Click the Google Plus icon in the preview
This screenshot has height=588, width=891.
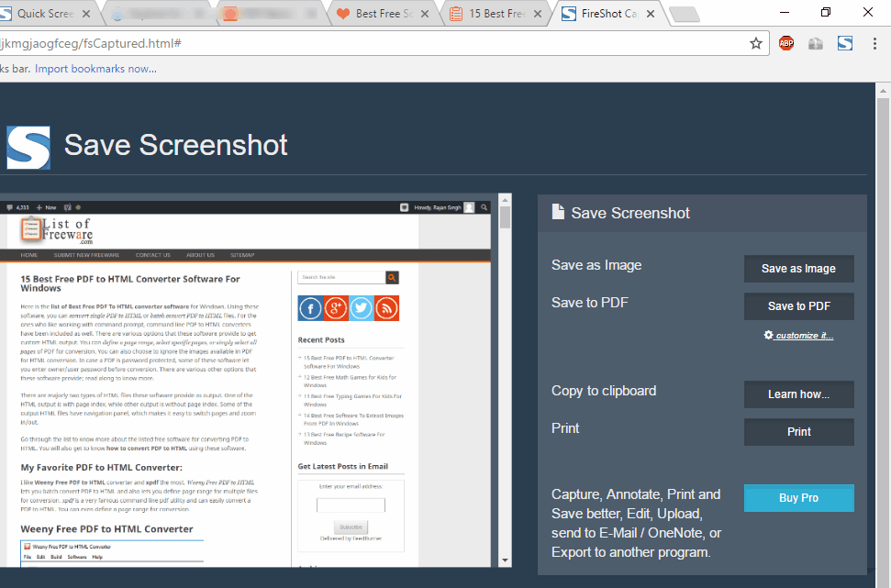tap(336, 308)
